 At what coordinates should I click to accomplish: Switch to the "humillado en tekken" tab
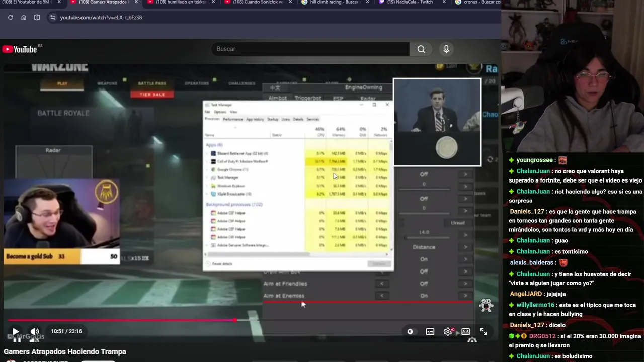181,2
